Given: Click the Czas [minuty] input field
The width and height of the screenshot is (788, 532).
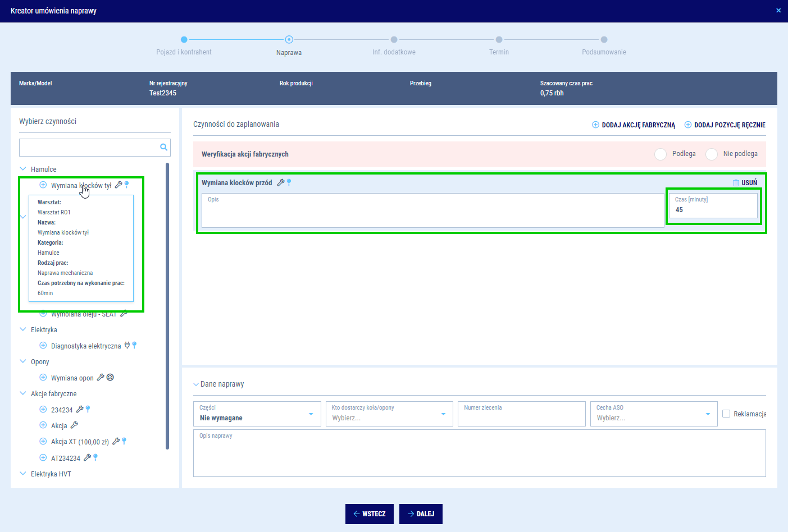Looking at the screenshot, I should (x=713, y=209).
